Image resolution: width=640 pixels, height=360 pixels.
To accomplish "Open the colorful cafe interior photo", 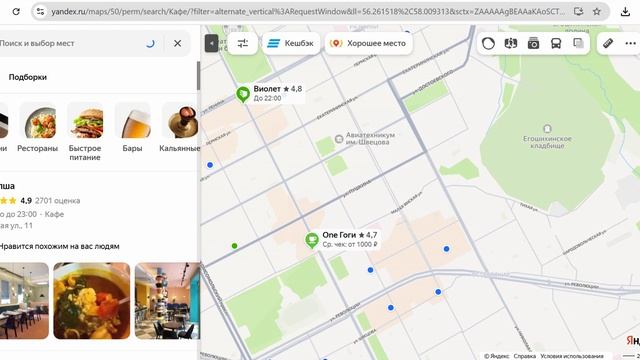I will click(x=167, y=300).
